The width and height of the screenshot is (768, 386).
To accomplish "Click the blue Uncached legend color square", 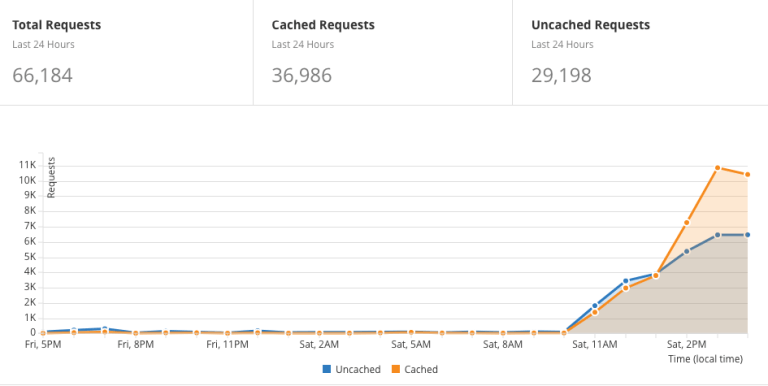I will click(x=327, y=369).
